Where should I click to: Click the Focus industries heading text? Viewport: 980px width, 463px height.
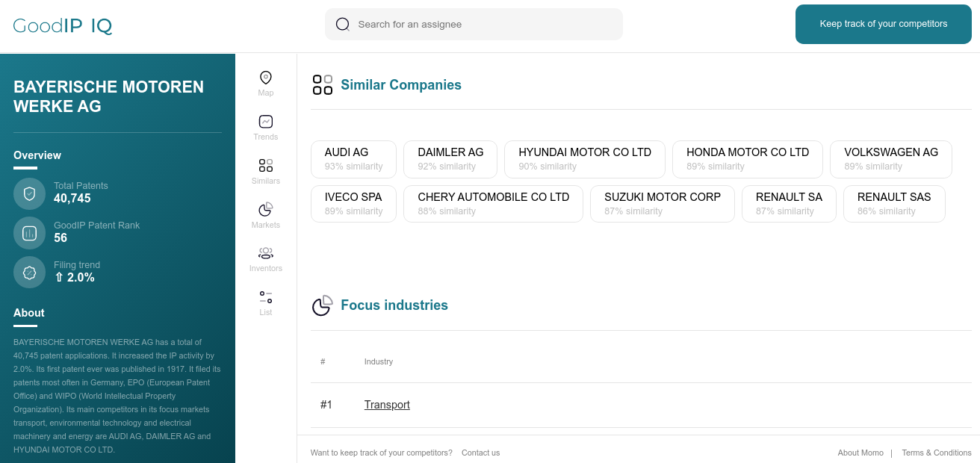click(394, 305)
